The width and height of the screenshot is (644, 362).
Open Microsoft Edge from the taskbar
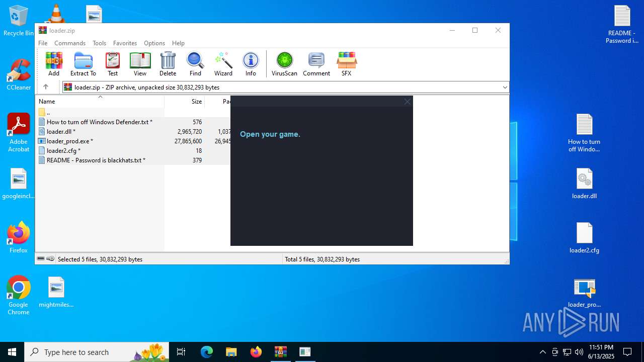[207, 352]
